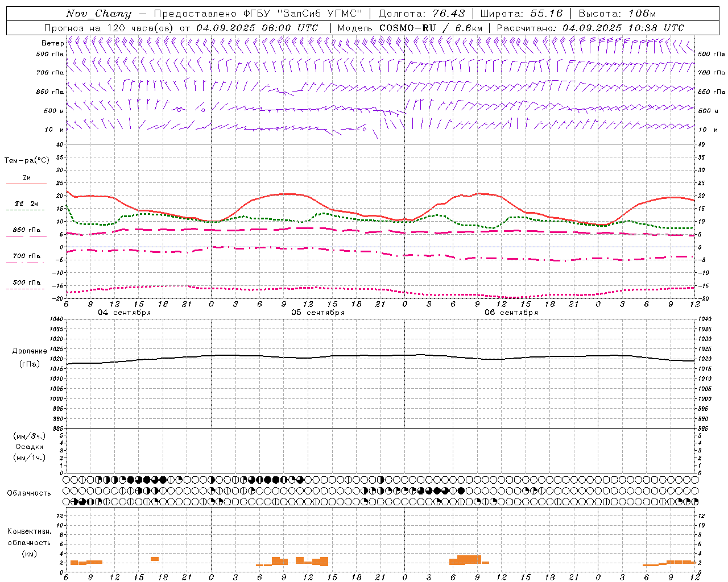This screenshot has height=582, width=728.
Task: Click the '05 сентября' date label
Action: point(318,313)
